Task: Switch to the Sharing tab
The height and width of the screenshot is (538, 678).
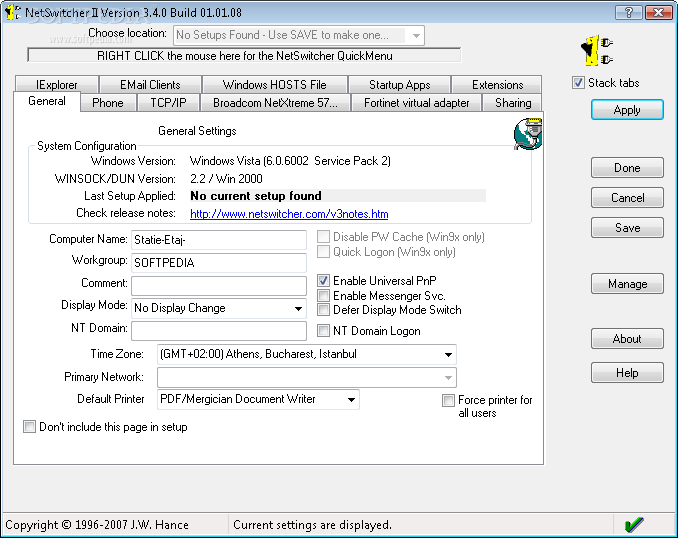Action: [513, 103]
